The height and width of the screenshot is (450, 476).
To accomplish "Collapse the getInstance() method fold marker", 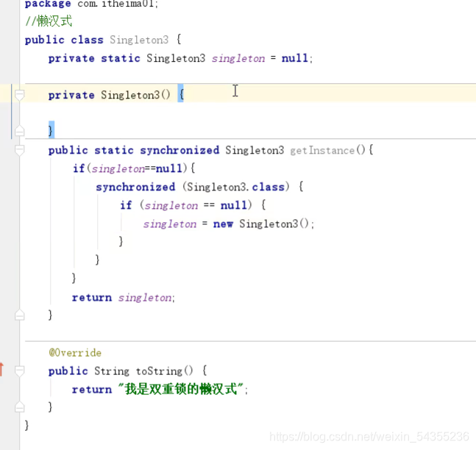I will pos(19,150).
